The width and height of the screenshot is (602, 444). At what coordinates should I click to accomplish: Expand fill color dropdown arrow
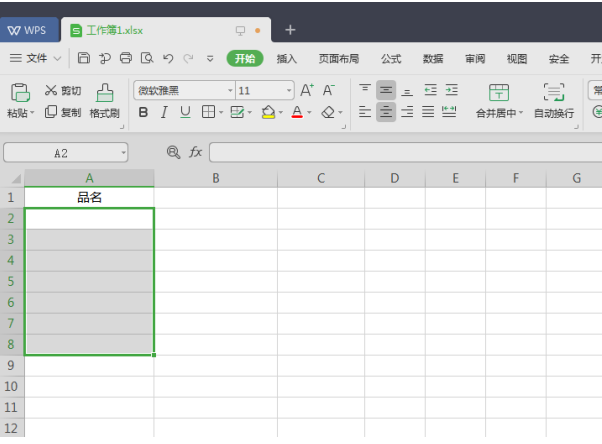(x=281, y=113)
